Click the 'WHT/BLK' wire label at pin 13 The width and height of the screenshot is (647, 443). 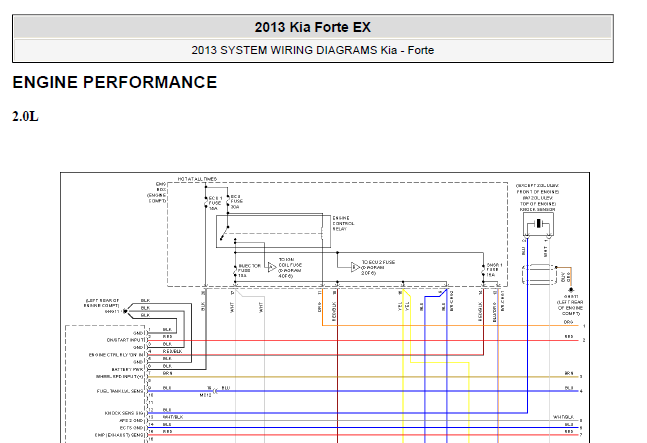[x=172, y=417]
